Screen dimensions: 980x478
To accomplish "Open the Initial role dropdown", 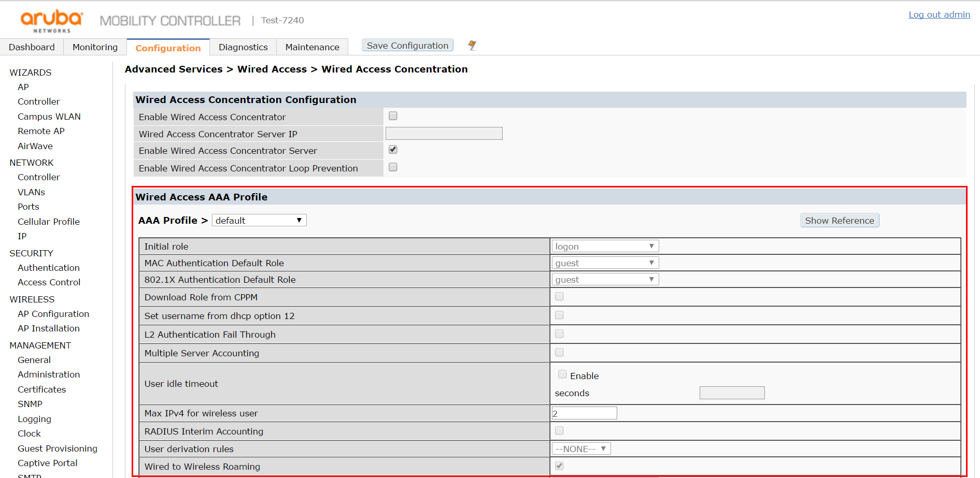I will pyautogui.click(x=604, y=245).
